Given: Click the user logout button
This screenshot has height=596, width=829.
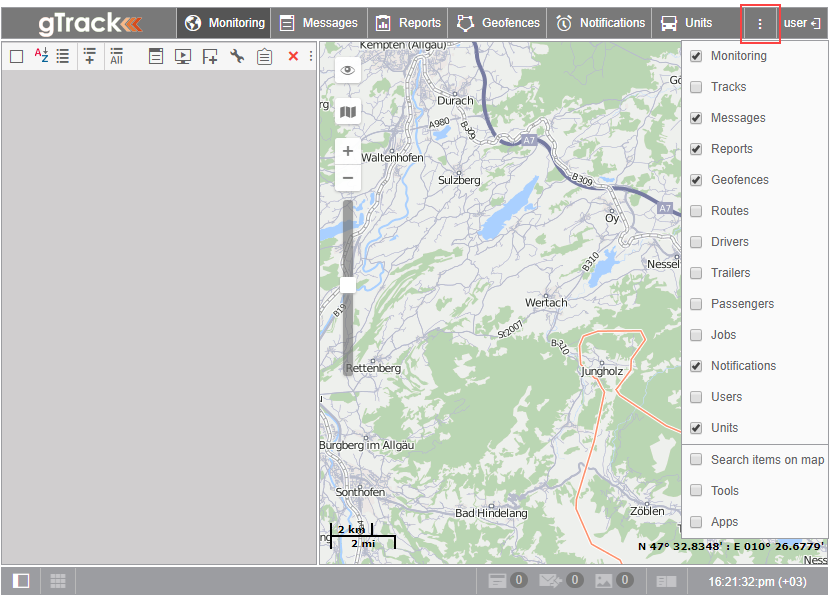Looking at the screenshot, I should (x=802, y=23).
